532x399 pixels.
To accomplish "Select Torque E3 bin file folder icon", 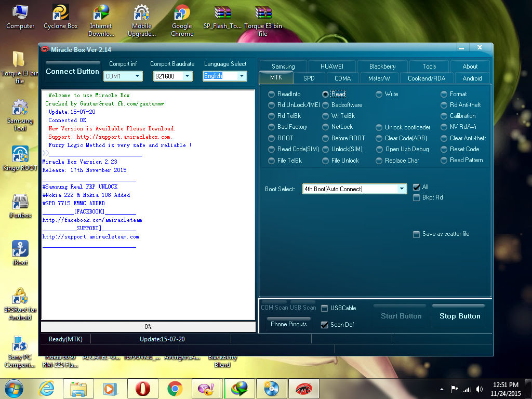I will pyautogui.click(x=19, y=67).
